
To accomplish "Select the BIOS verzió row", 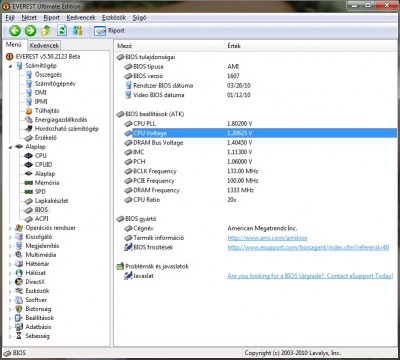I will click(260, 76).
